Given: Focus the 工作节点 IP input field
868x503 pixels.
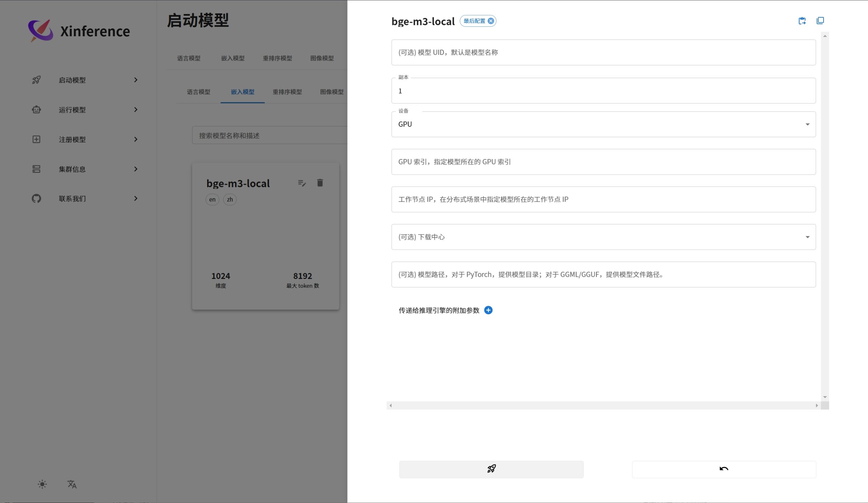Looking at the screenshot, I should pyautogui.click(x=604, y=199).
